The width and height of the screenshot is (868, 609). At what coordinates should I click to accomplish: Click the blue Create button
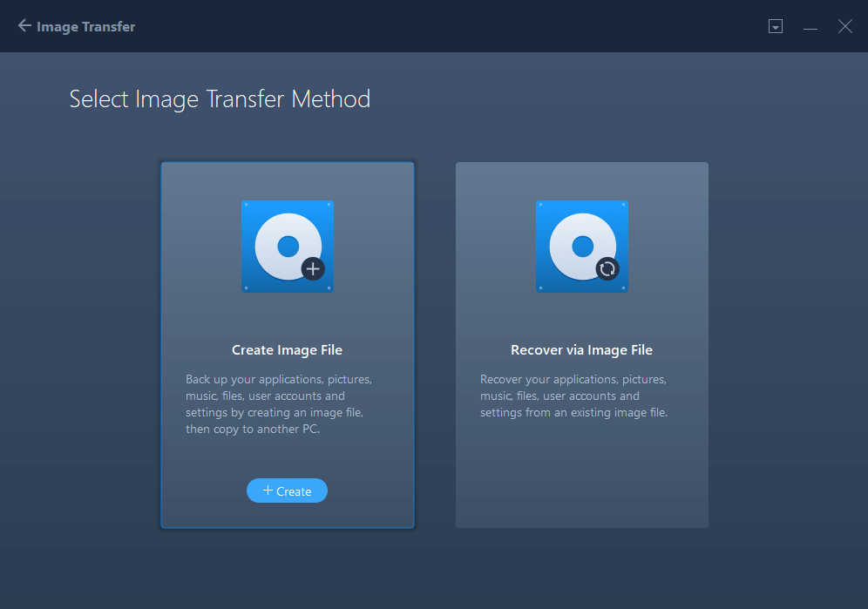287,491
